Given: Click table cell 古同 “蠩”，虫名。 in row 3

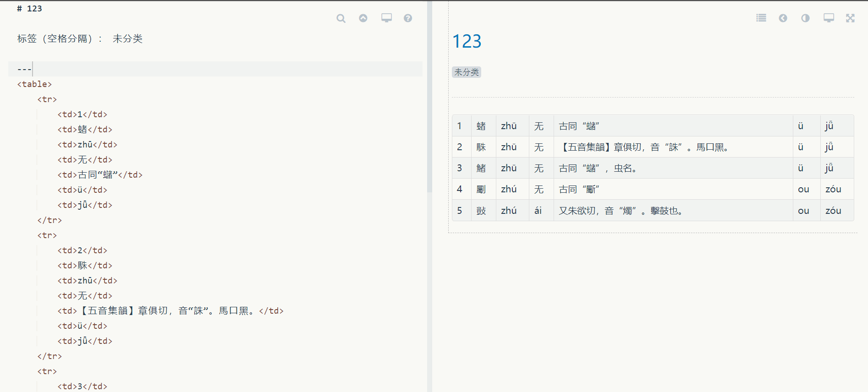Looking at the screenshot, I should 673,168.
